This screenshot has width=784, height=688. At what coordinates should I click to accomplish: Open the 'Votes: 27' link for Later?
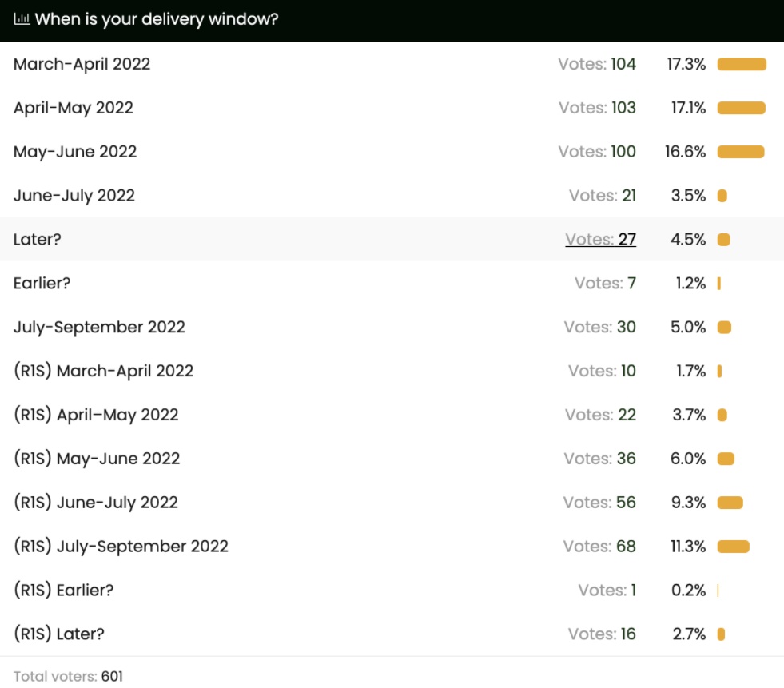[600, 239]
